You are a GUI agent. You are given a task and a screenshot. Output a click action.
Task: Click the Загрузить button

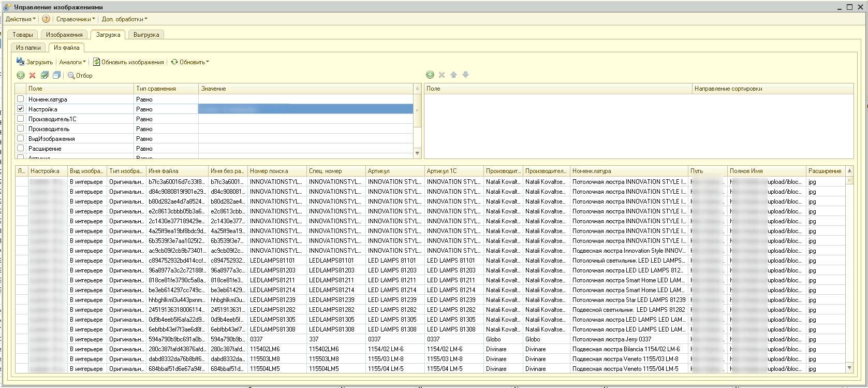[35, 62]
